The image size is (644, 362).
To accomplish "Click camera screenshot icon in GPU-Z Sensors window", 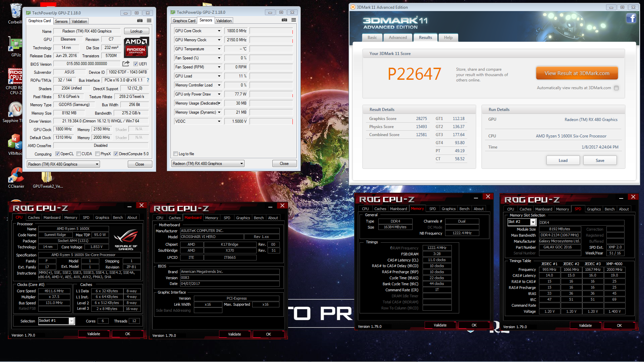I will [284, 20].
